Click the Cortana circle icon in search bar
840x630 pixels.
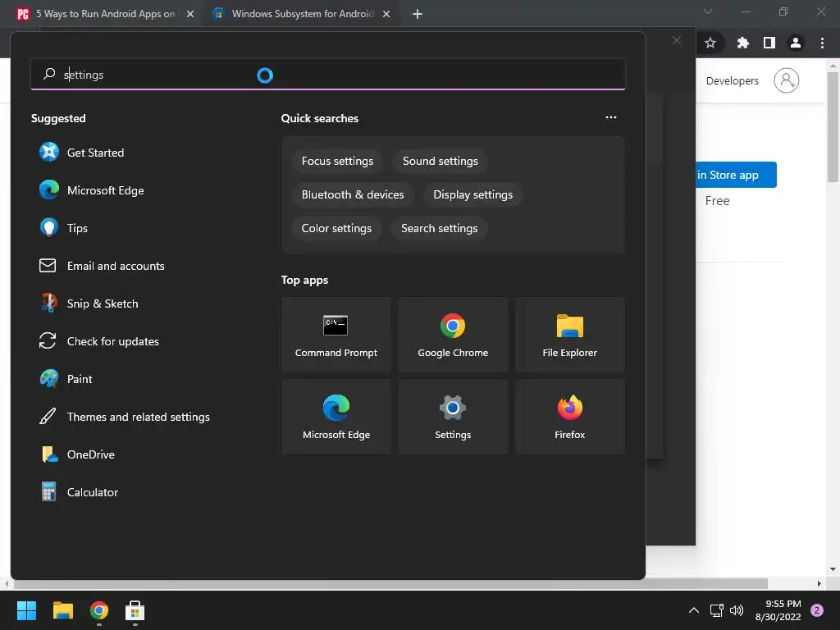point(265,75)
